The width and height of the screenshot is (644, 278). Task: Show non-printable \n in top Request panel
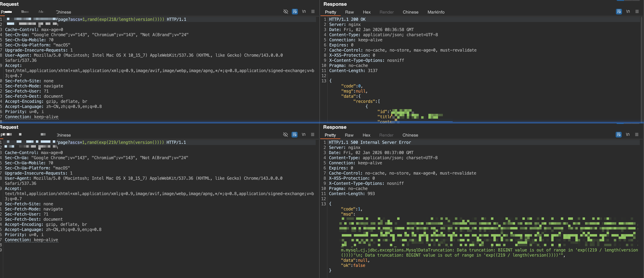click(x=304, y=11)
